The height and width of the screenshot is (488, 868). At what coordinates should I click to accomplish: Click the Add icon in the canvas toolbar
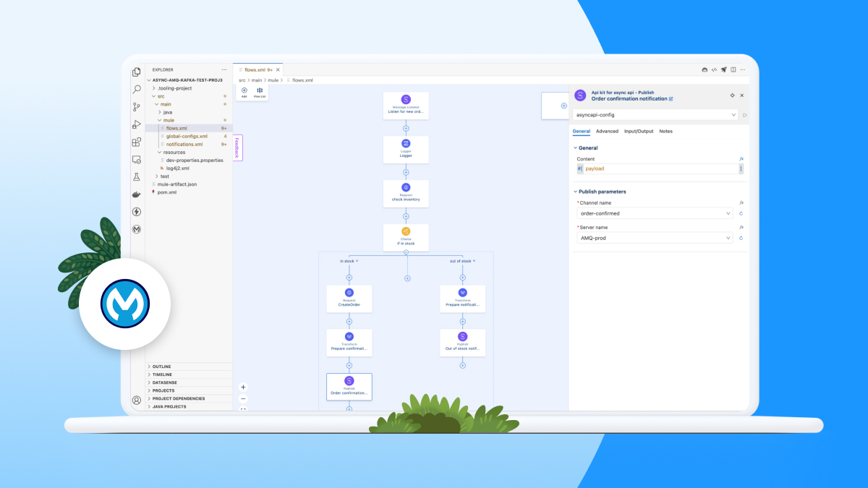coord(243,90)
